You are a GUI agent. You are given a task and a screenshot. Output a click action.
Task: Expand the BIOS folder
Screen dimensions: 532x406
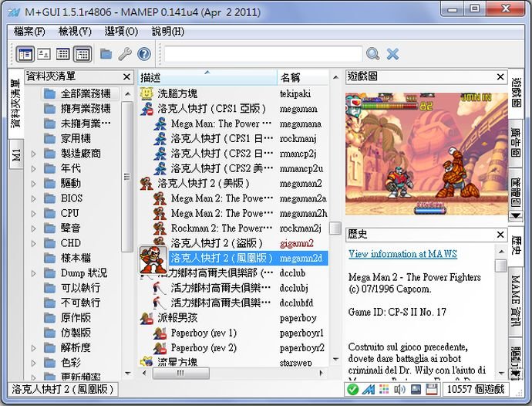[33, 198]
